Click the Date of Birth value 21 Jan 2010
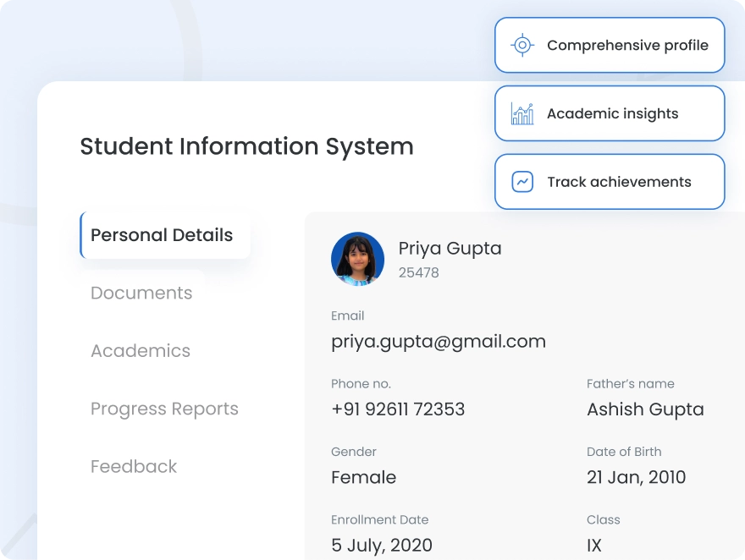Image resolution: width=745 pixels, height=560 pixels. coord(636,477)
